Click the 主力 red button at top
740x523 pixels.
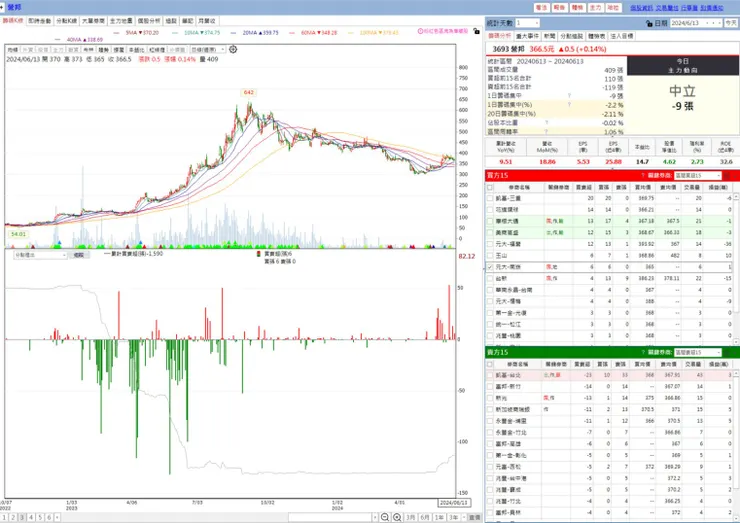(x=596, y=8)
